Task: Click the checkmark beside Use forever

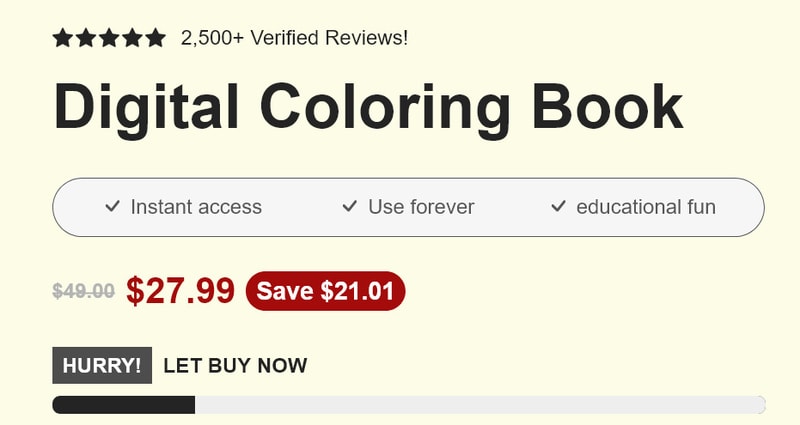Action: tap(349, 207)
